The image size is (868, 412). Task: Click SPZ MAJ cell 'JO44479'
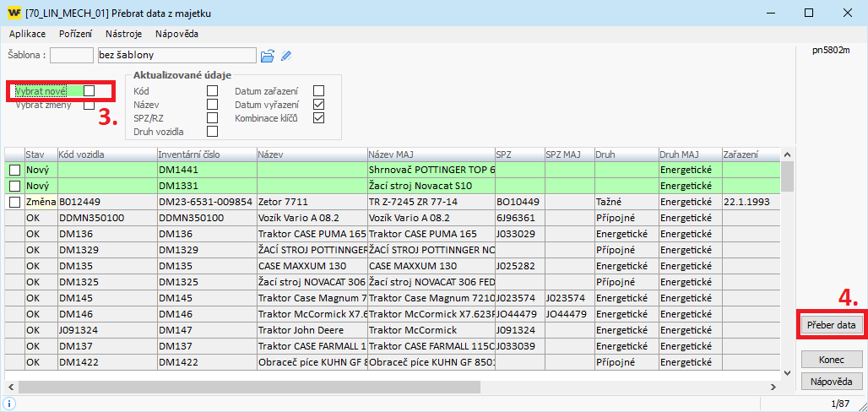(x=569, y=314)
